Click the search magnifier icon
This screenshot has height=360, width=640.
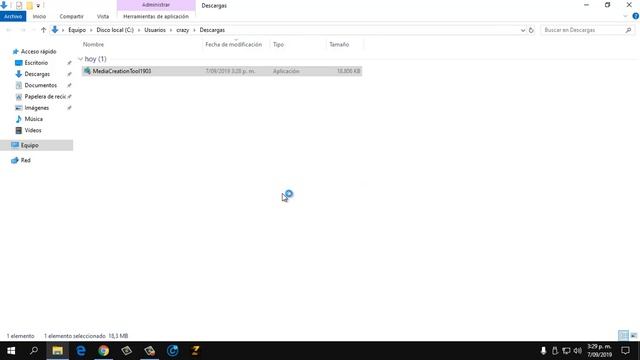point(628,30)
